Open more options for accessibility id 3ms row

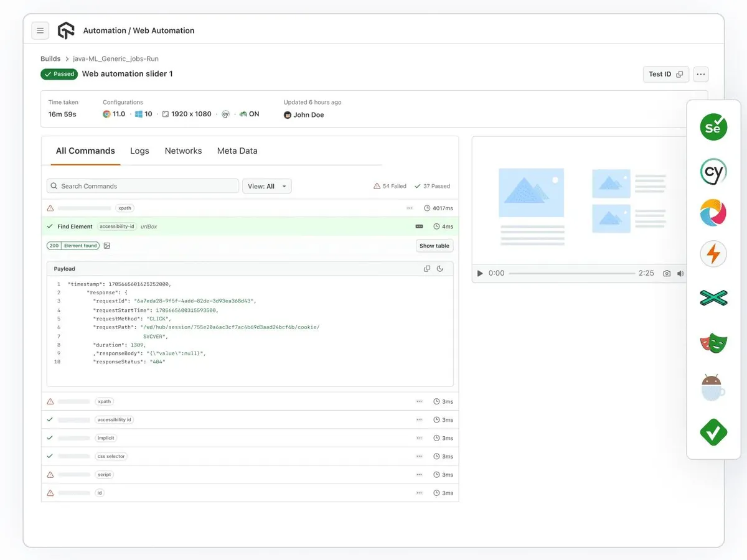419,420
